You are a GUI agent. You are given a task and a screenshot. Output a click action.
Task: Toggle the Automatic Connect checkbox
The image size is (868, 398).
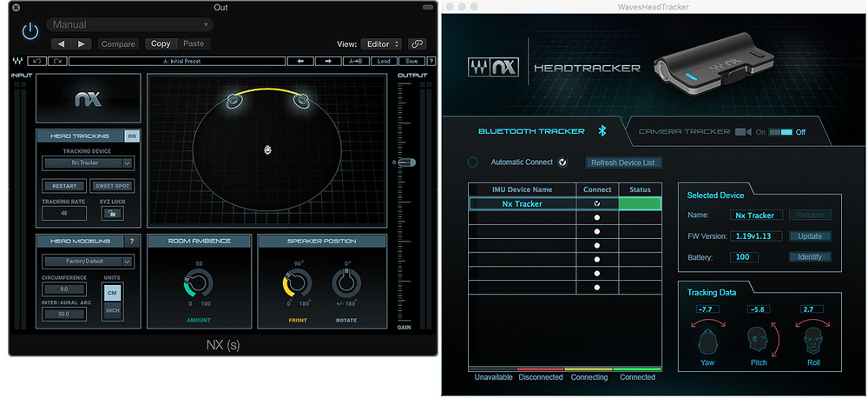563,163
